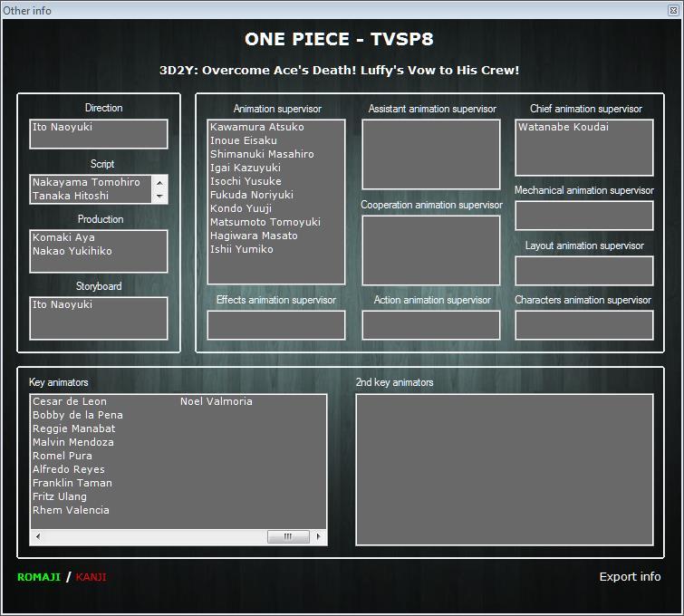Click the Export info link

[x=630, y=576]
